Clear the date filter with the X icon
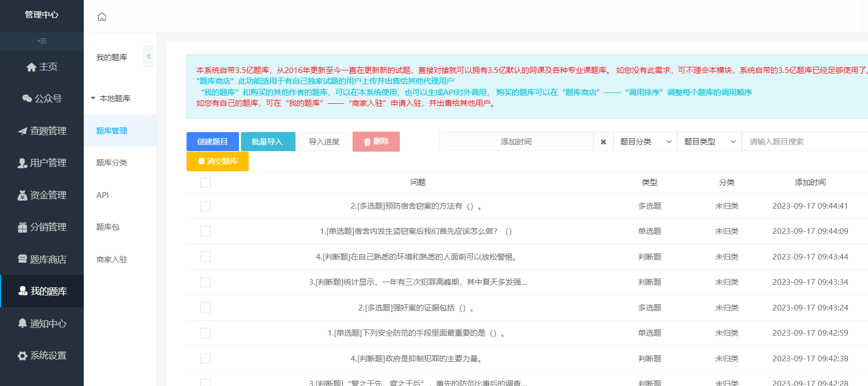868x386 pixels. 603,142
